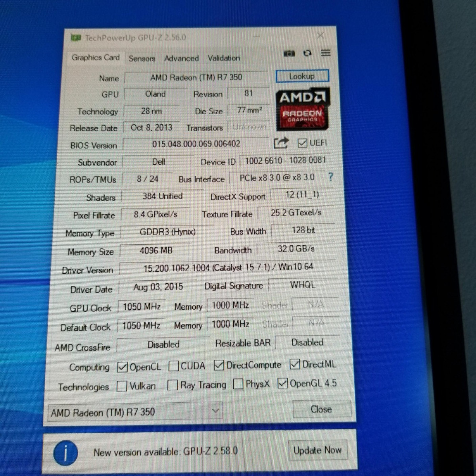Click the Name field AMD Radeon R7 350
476x476 pixels.
click(x=196, y=77)
